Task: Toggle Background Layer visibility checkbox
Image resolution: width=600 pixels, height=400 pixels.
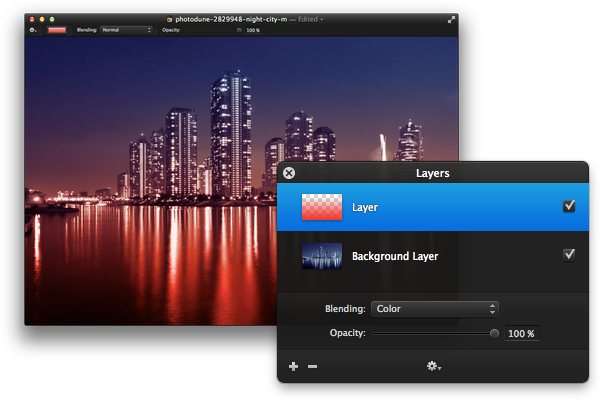Action: tap(569, 255)
